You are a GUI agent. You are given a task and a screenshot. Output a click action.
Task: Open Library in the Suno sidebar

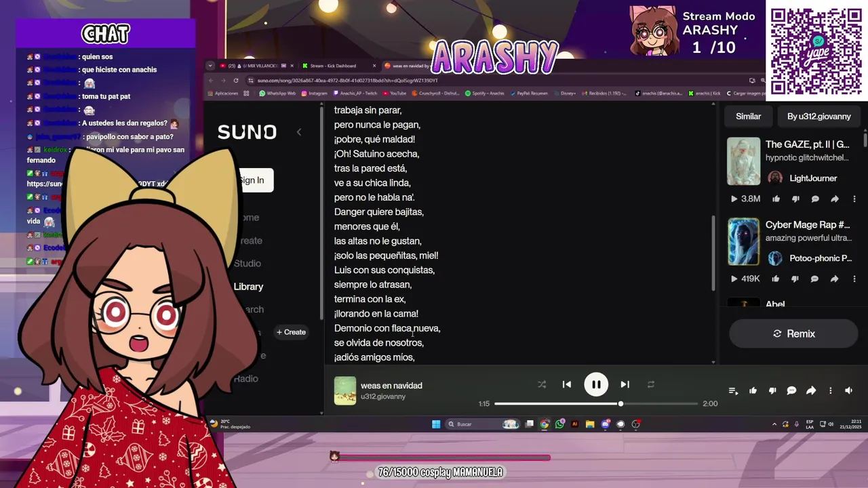[x=248, y=287]
